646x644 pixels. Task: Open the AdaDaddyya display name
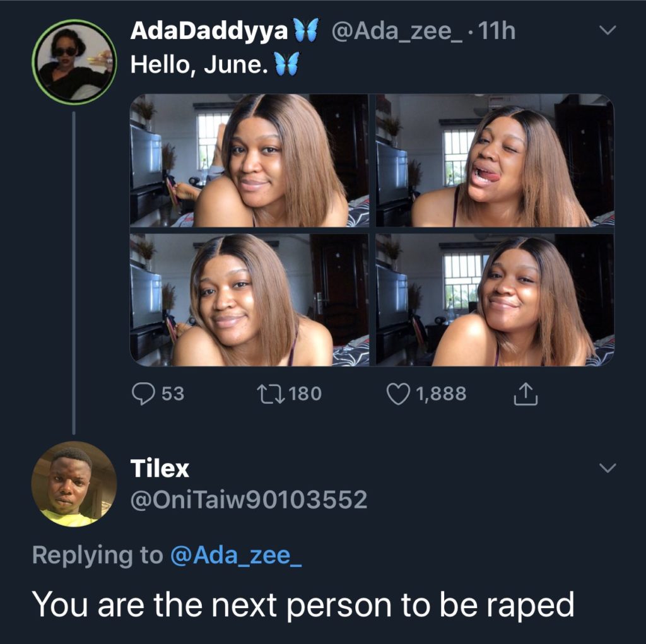click(x=209, y=30)
